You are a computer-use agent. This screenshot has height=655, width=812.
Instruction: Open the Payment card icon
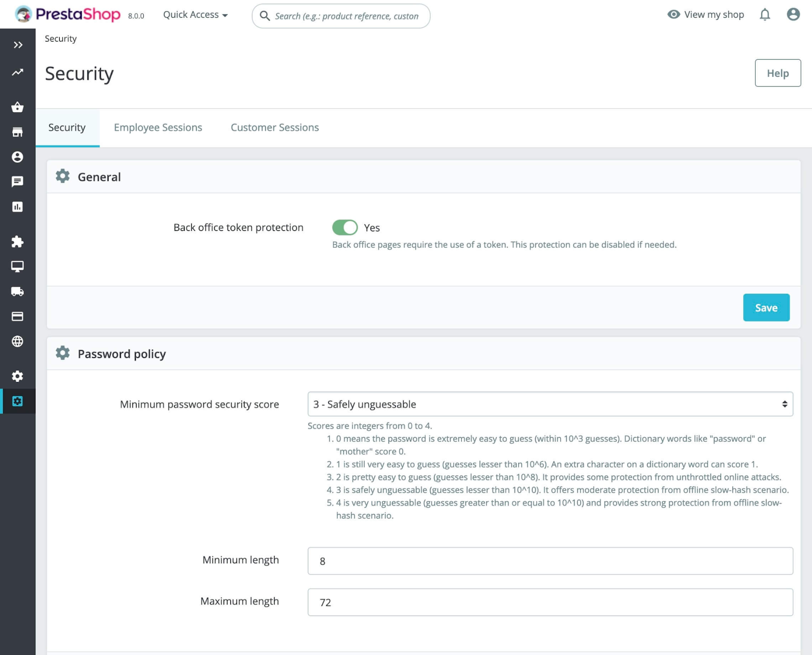(18, 317)
